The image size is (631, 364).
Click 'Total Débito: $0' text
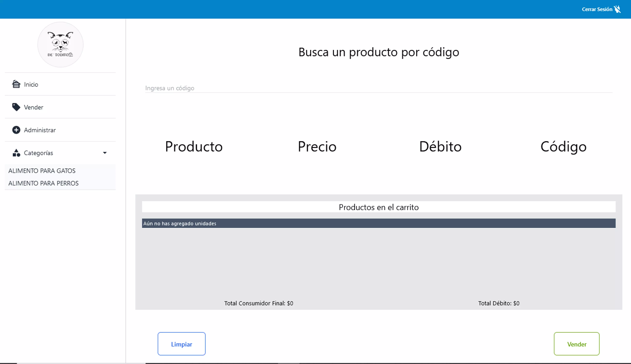(499, 303)
